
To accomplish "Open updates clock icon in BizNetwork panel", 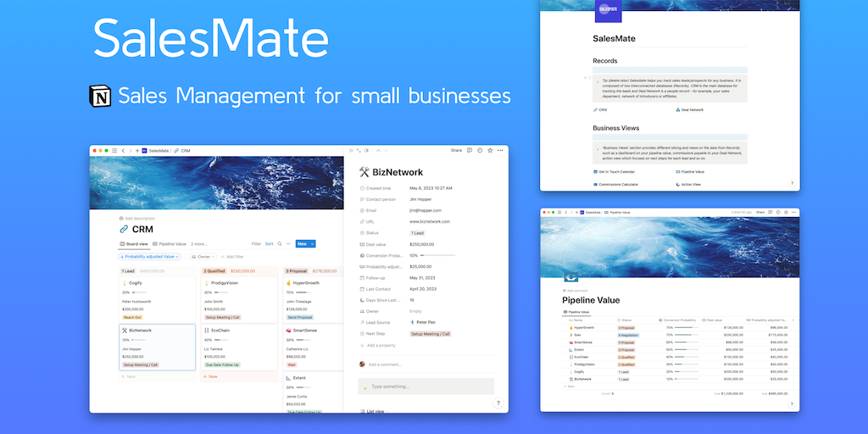I will 480,150.
